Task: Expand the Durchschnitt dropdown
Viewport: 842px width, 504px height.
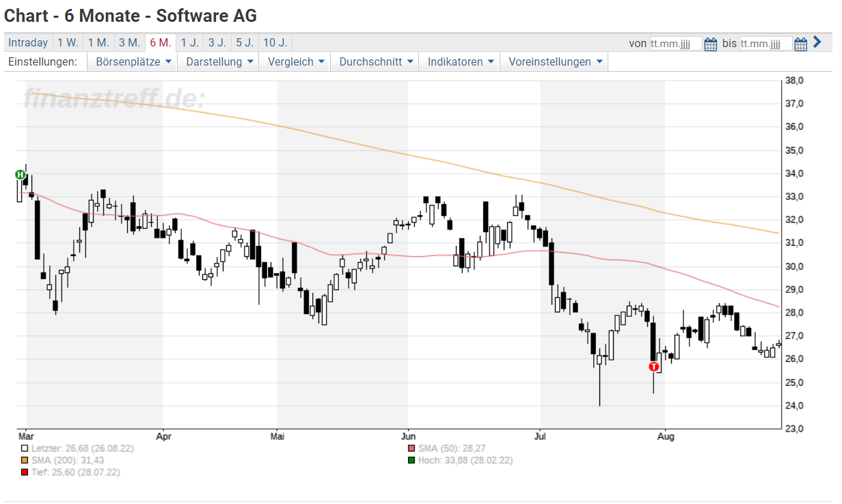Action: 375,61
